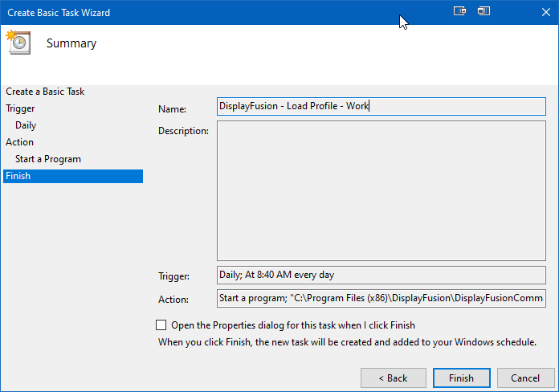559x392 pixels.
Task: Click inside the task Name field
Action: [x=382, y=106]
